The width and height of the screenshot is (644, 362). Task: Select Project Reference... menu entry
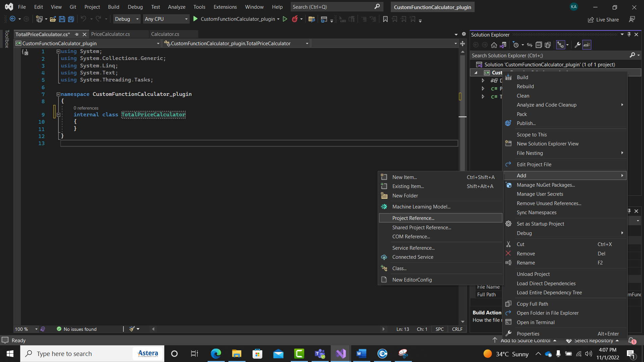[x=413, y=218]
